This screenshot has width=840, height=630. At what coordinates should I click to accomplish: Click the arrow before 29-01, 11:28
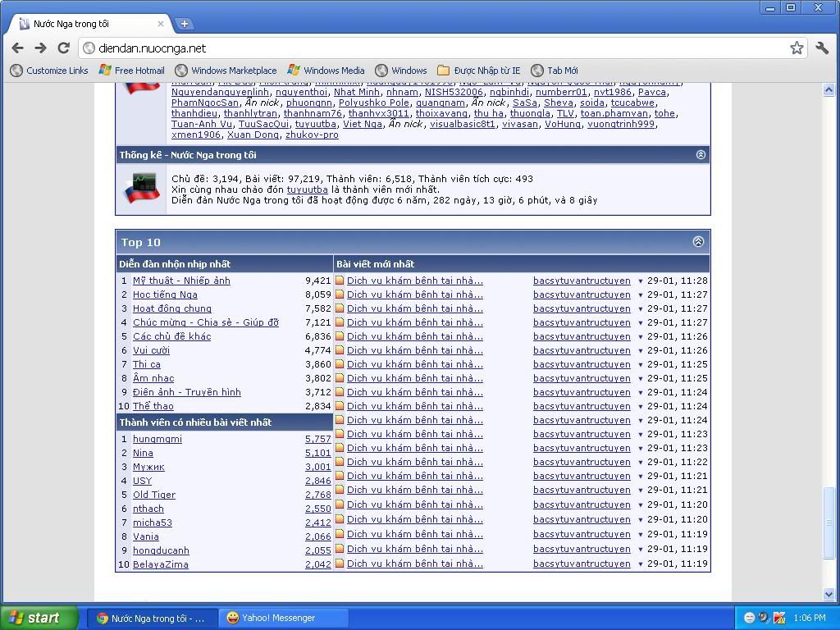[641, 281]
